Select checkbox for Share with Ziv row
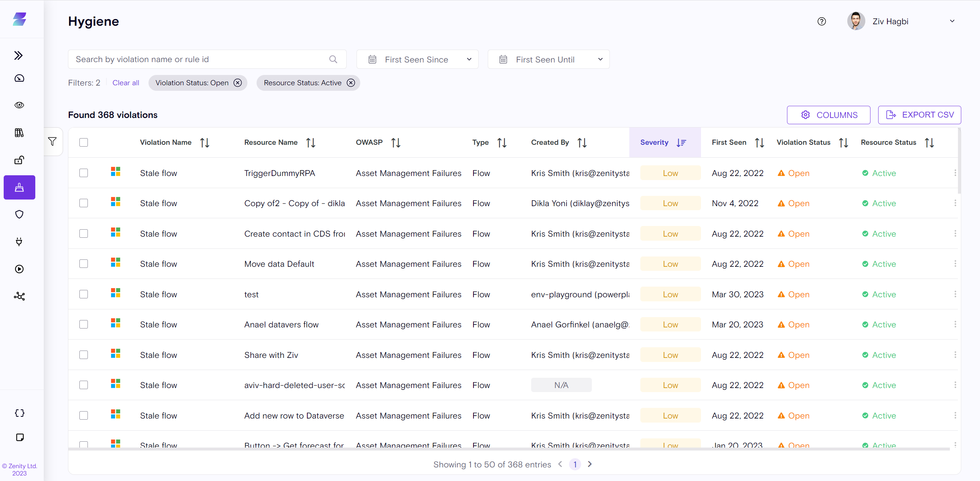The height and width of the screenshot is (481, 980). click(84, 355)
